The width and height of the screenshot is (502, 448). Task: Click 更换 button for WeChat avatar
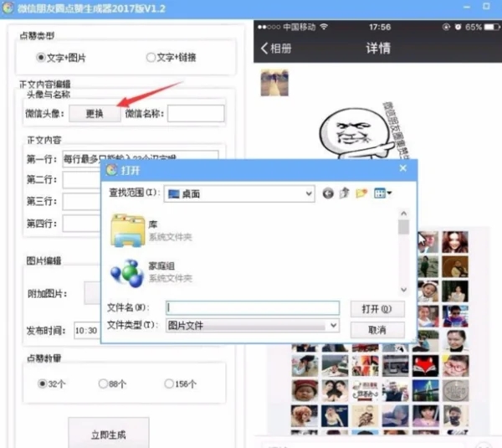pos(95,113)
